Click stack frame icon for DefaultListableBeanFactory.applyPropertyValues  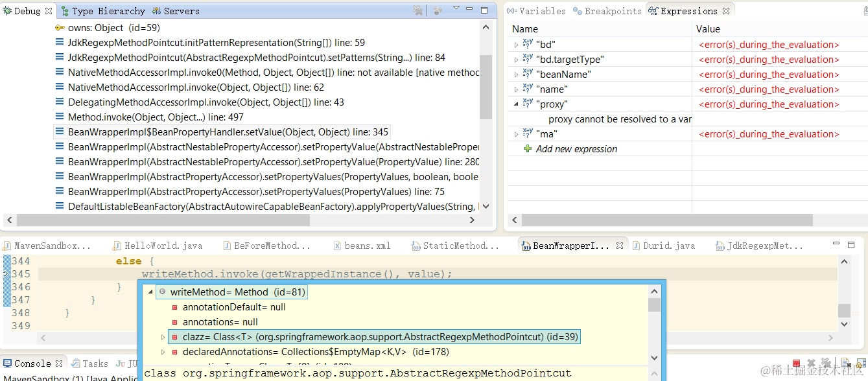pyautogui.click(x=60, y=207)
